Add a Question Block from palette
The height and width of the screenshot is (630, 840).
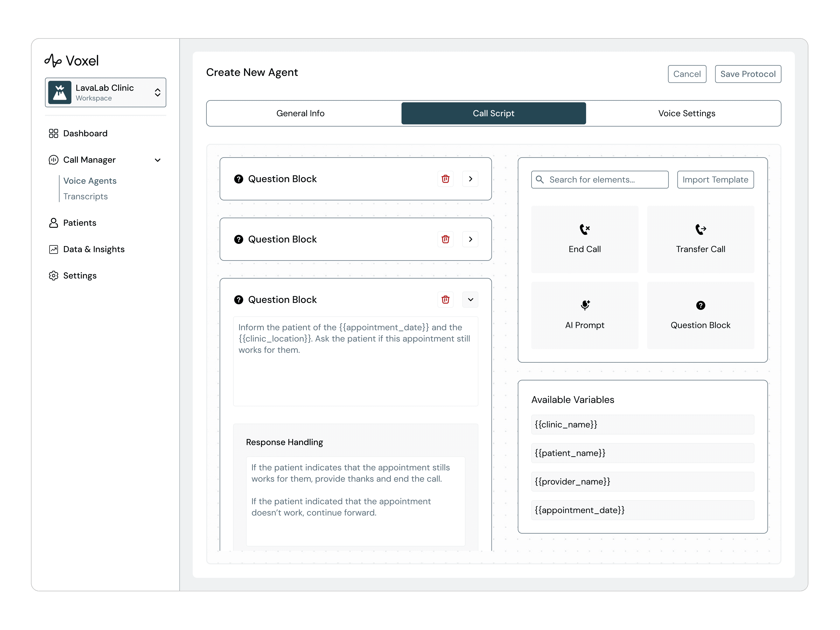(701, 315)
